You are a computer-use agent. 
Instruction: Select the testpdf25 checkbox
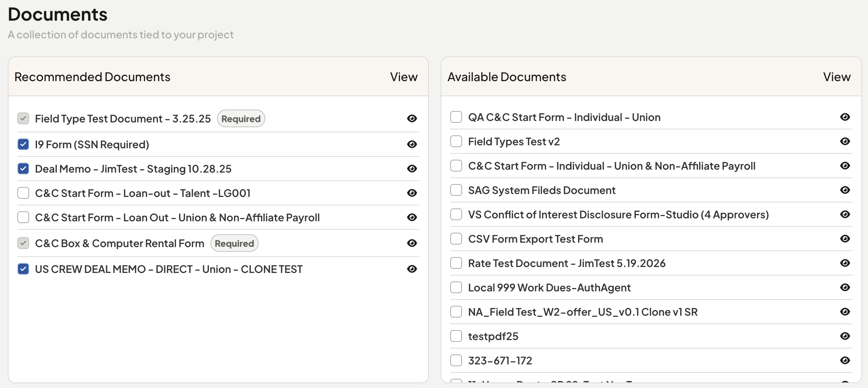[x=456, y=336]
